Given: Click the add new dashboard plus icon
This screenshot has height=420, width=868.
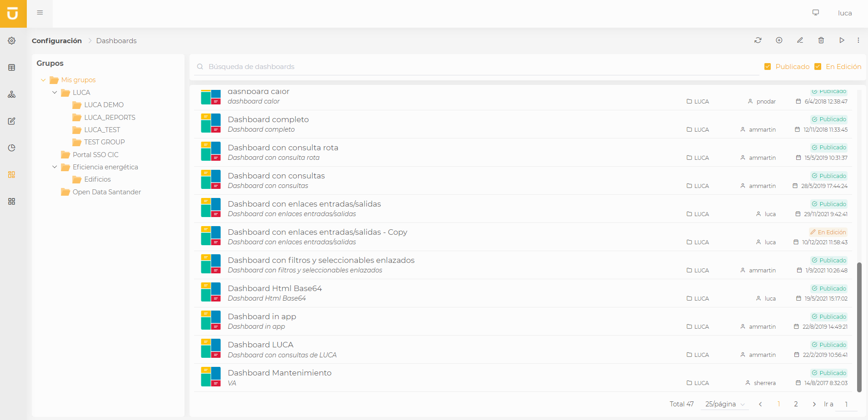Looking at the screenshot, I should click(x=779, y=40).
